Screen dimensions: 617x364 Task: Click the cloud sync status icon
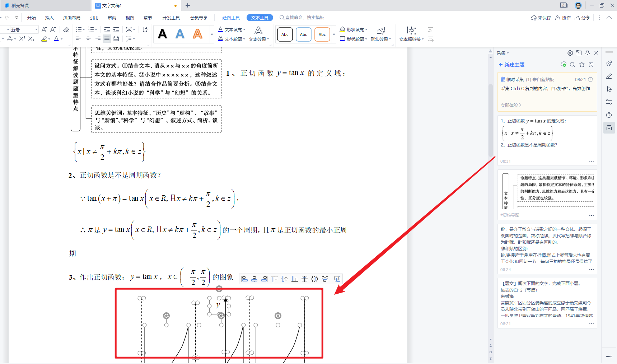coord(564,65)
